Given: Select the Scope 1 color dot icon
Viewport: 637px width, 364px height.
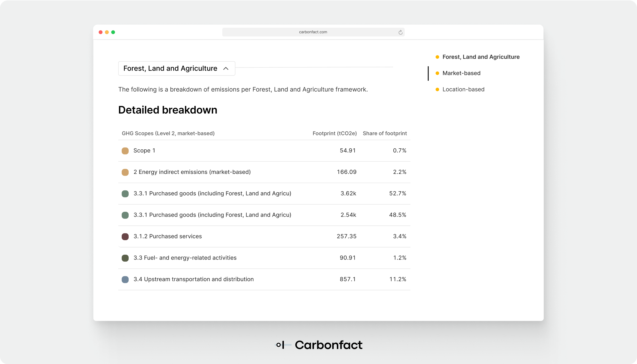Looking at the screenshot, I should click(126, 151).
